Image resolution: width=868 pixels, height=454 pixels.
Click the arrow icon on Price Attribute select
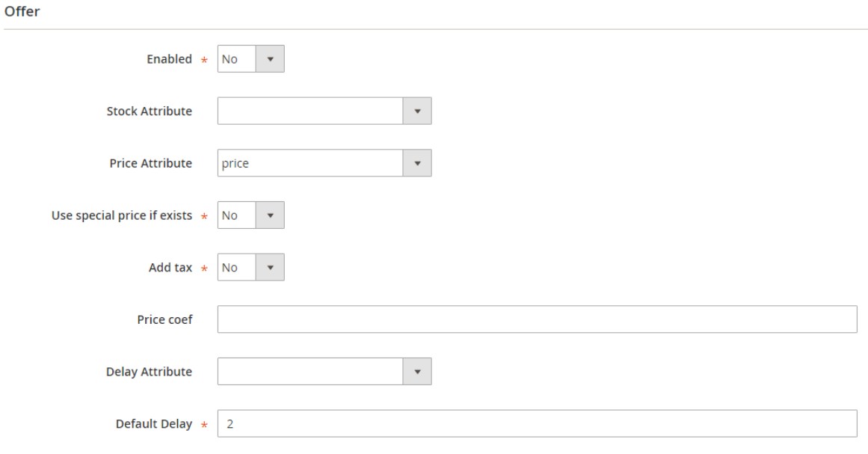click(417, 164)
